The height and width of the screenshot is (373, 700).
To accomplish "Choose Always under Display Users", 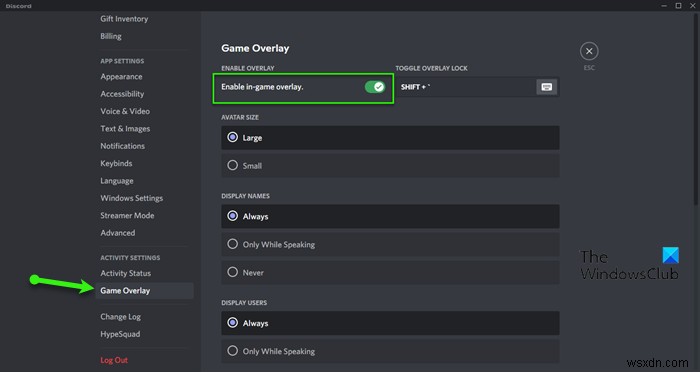I will coord(390,323).
